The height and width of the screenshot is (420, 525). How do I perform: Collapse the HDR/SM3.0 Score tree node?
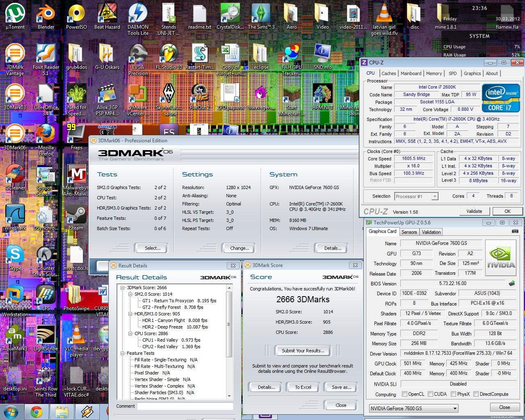(x=131, y=314)
